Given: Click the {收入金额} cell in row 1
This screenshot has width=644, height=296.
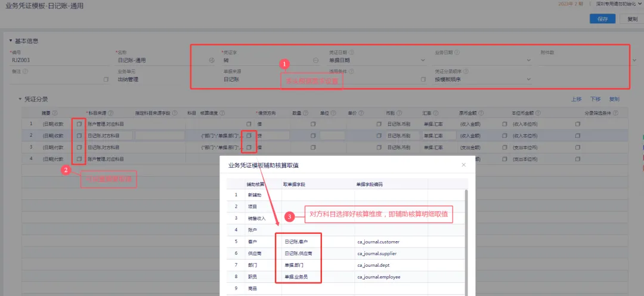Looking at the screenshot, I should click(x=470, y=124).
